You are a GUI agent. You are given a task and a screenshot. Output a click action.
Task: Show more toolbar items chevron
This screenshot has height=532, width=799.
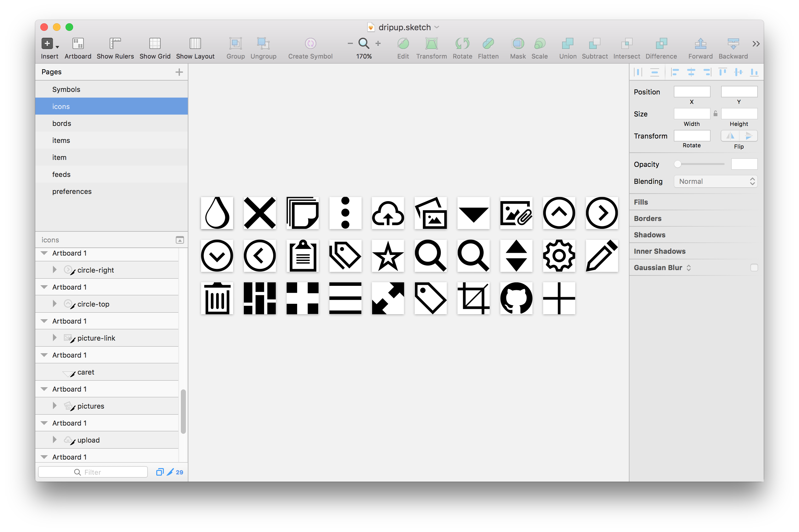(756, 44)
